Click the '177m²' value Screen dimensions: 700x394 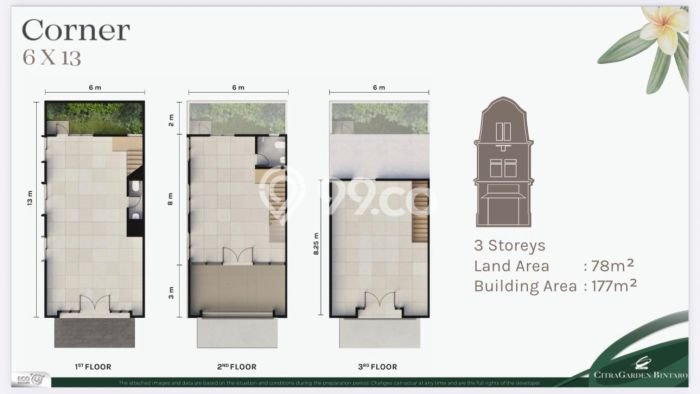point(614,286)
